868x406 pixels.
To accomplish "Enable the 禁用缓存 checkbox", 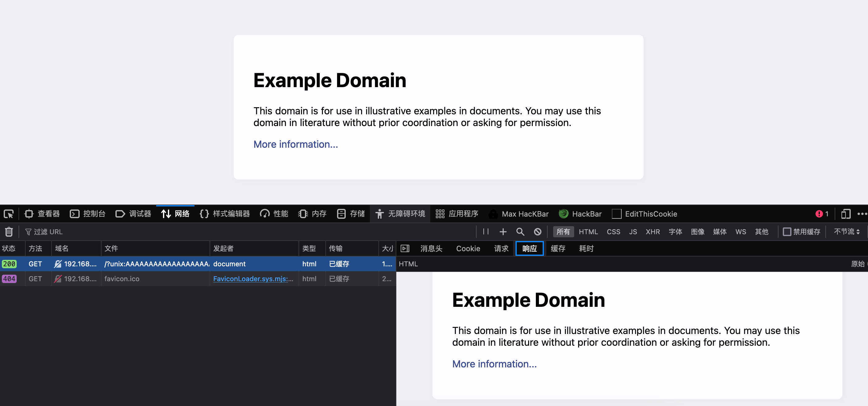I will pyautogui.click(x=787, y=232).
